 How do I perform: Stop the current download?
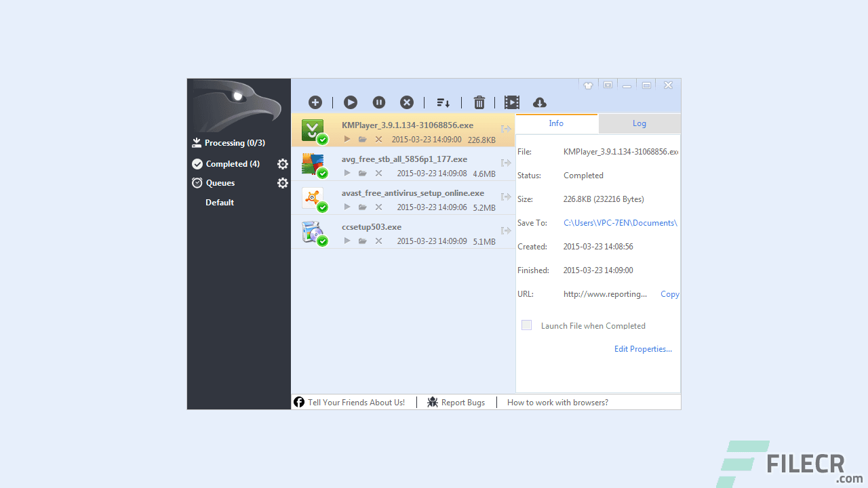[406, 102]
